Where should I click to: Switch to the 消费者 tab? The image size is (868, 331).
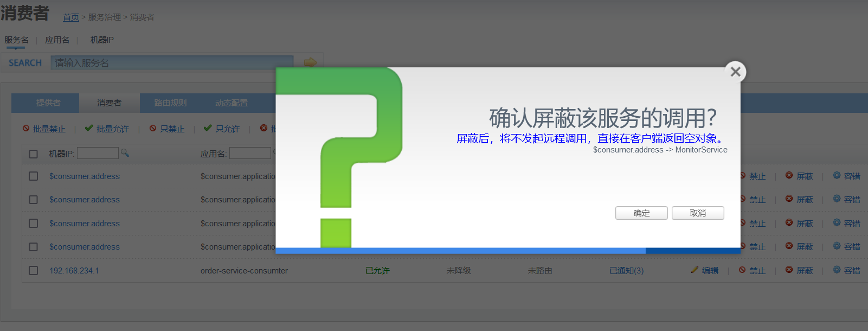tap(110, 103)
